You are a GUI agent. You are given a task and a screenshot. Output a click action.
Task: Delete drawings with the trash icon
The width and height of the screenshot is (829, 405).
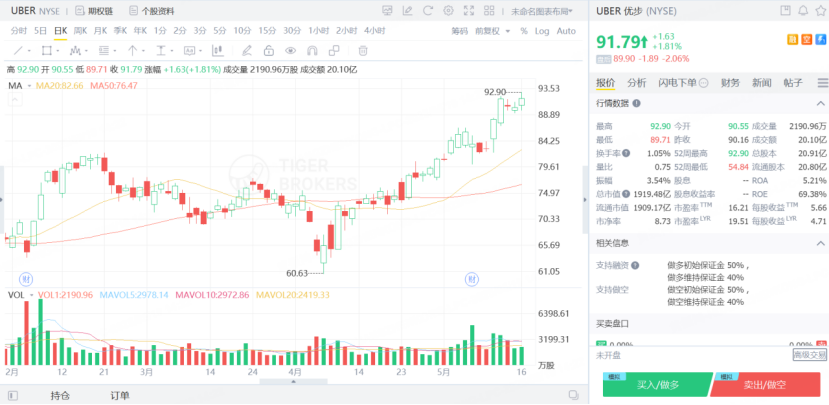[363, 51]
